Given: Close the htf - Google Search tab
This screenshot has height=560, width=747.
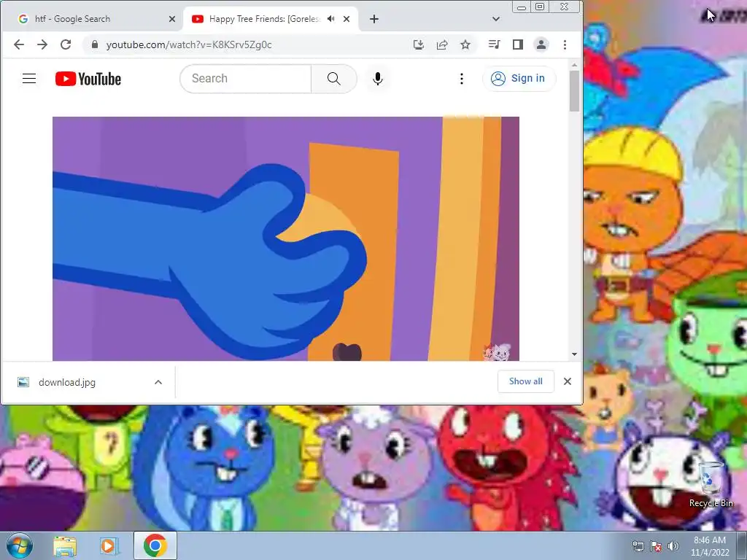Looking at the screenshot, I should tap(172, 19).
